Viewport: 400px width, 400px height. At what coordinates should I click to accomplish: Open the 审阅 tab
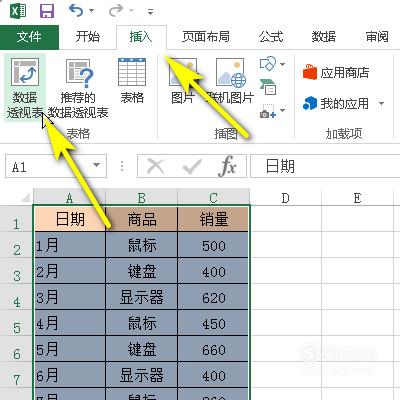pyautogui.click(x=377, y=37)
